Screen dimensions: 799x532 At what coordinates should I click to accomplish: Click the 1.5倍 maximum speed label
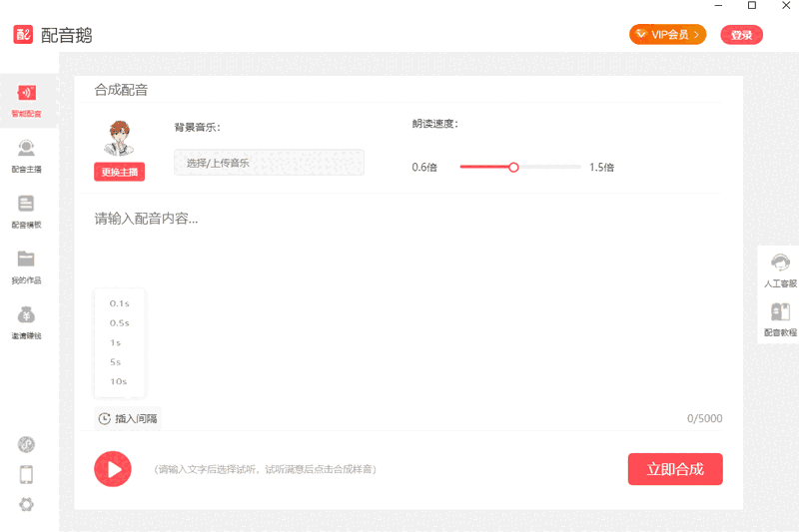[602, 167]
